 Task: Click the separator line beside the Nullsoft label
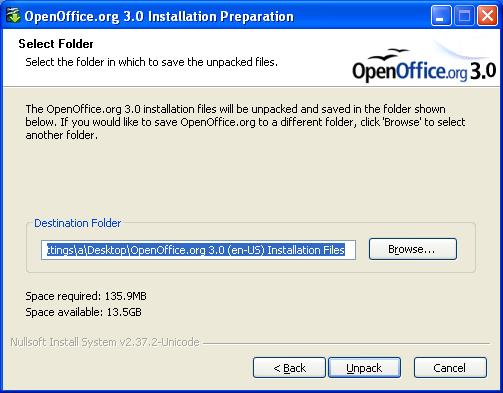click(347, 343)
